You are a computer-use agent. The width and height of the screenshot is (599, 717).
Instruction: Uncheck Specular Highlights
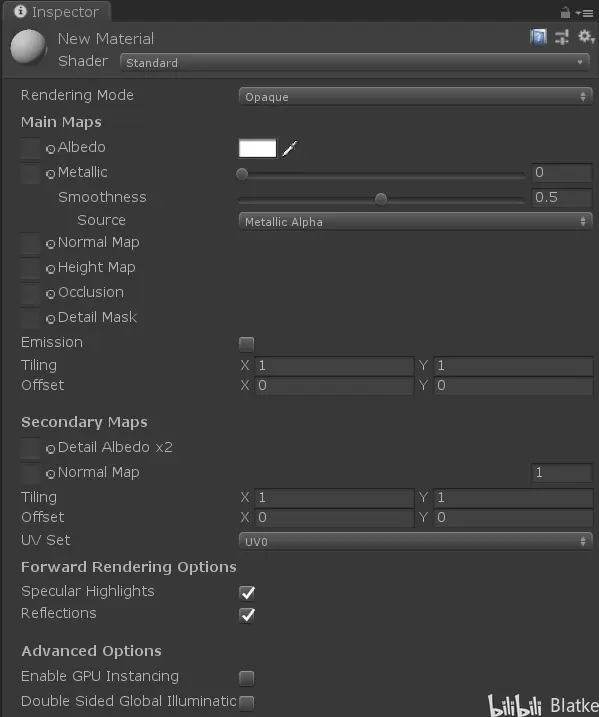(x=247, y=593)
